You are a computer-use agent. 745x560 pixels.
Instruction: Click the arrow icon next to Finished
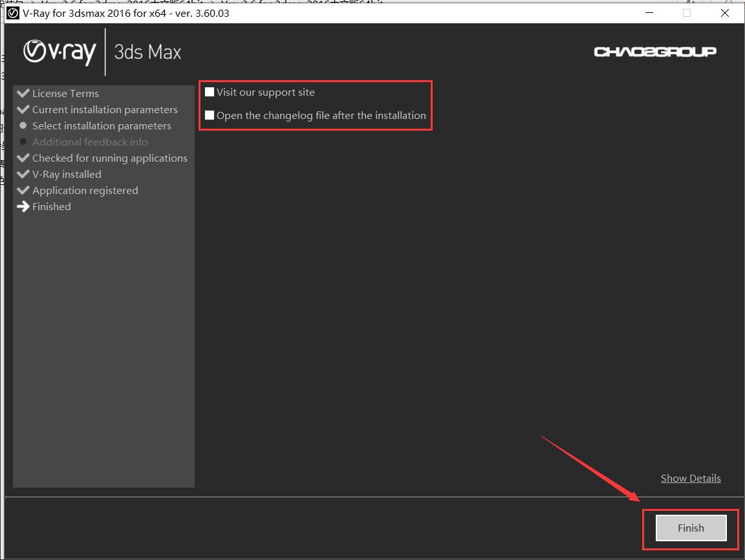coord(23,207)
